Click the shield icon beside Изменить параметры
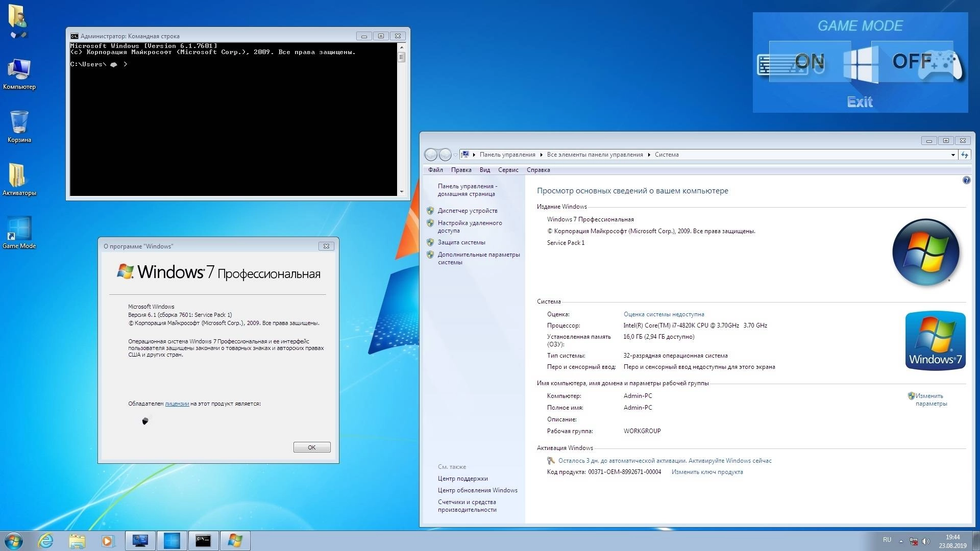 911,396
